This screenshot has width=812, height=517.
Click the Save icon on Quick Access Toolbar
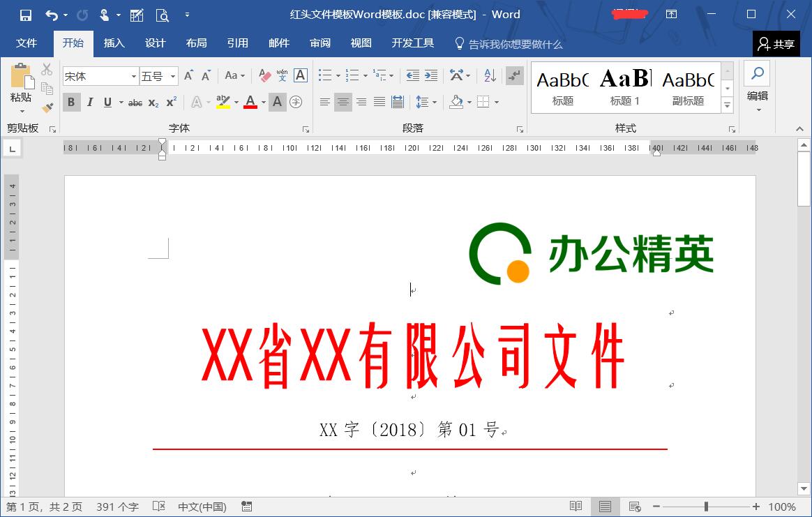point(27,15)
